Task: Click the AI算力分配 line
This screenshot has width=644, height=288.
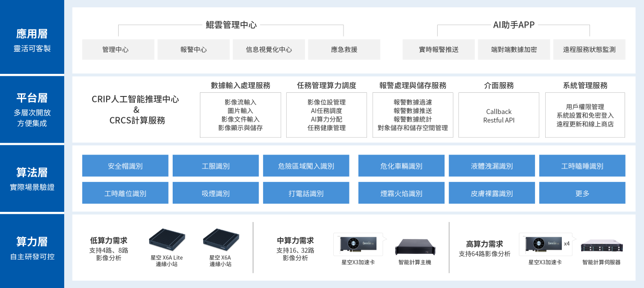Action: point(327,119)
